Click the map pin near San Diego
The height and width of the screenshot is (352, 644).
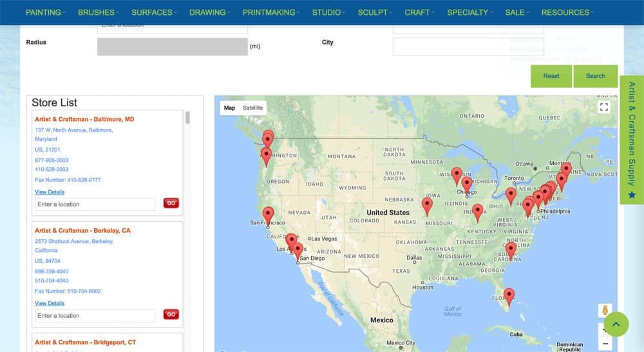pyautogui.click(x=298, y=251)
